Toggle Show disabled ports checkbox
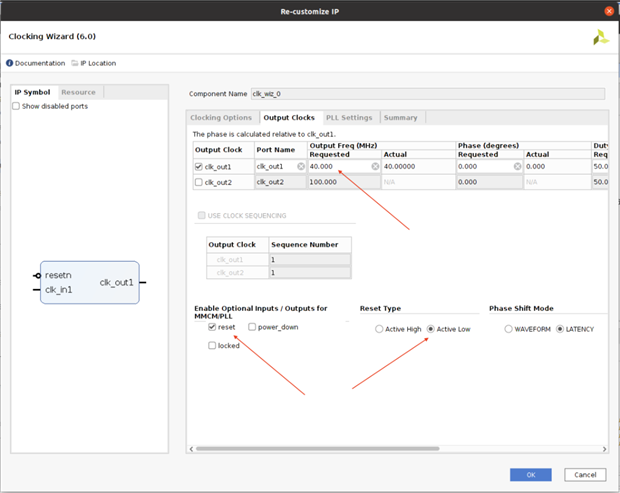The width and height of the screenshot is (620, 493). [x=16, y=106]
